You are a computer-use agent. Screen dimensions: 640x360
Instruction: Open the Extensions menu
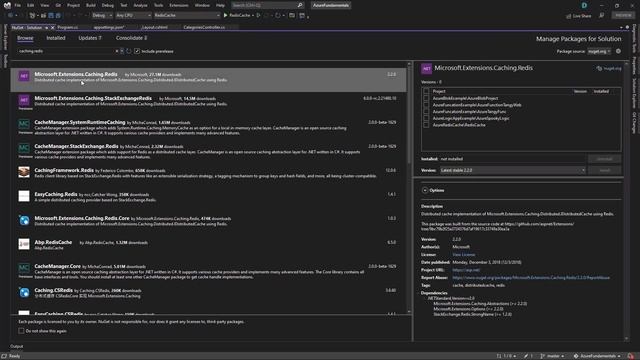[x=179, y=5]
